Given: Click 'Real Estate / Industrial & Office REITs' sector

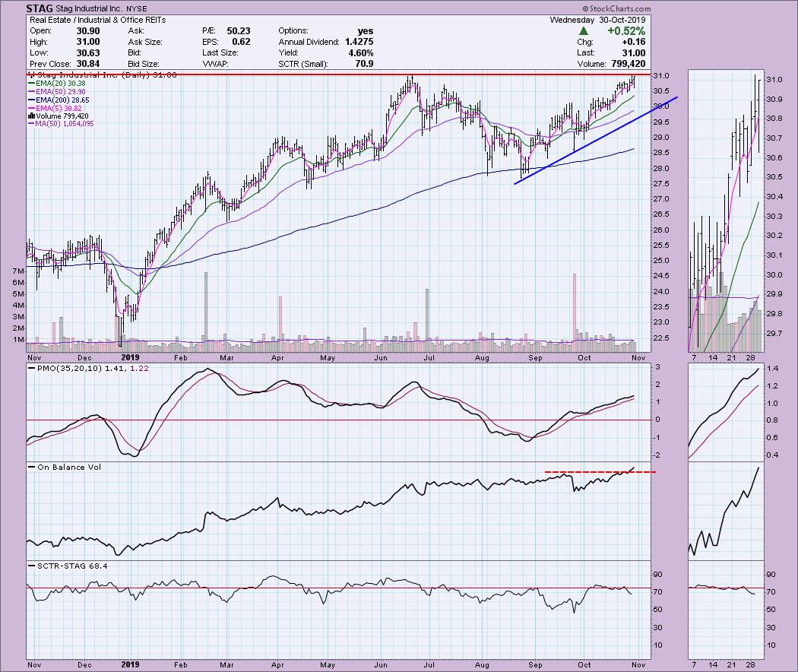Looking at the screenshot, I should (x=98, y=20).
